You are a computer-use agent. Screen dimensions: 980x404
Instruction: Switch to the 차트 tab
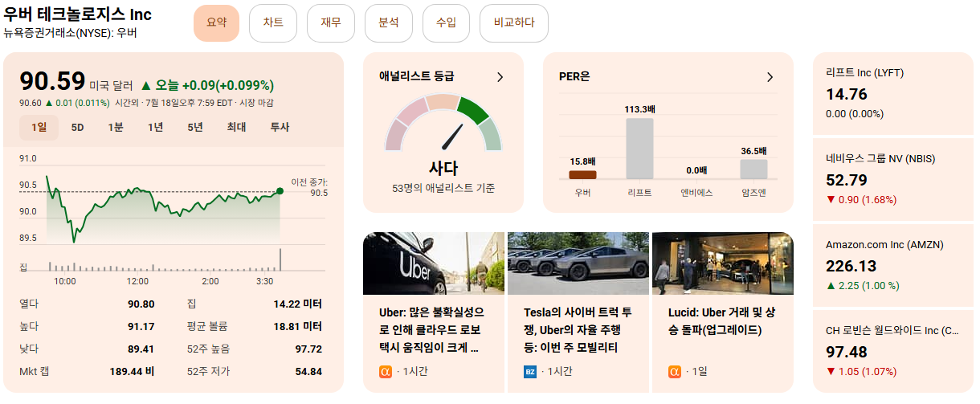(273, 22)
